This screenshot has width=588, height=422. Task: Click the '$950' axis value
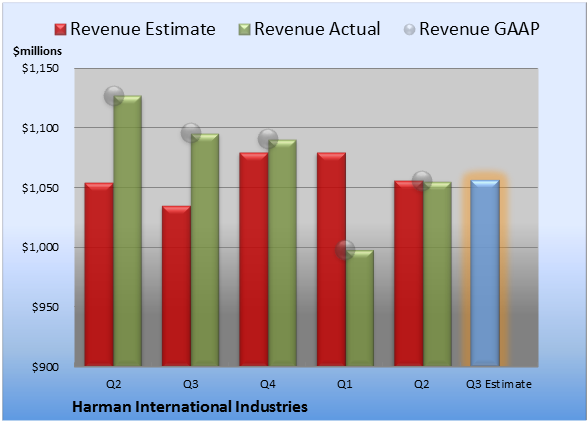point(45,307)
